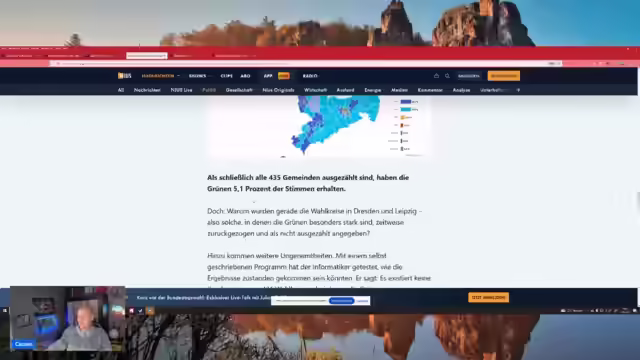Select the Nachrichten category tab
The height and width of the screenshot is (360, 640).
tap(147, 90)
